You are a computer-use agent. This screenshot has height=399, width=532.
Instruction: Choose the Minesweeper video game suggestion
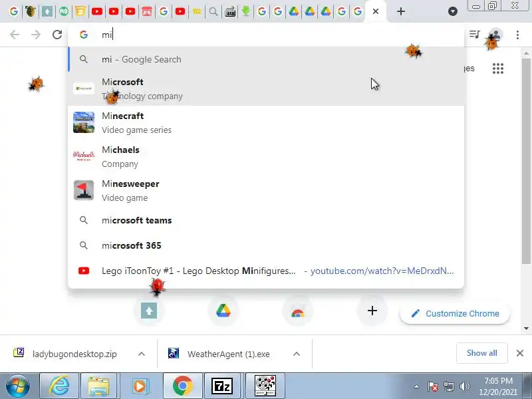click(266, 190)
